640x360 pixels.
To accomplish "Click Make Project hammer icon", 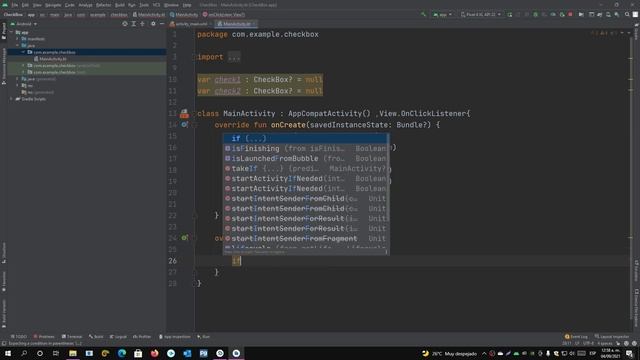I will 423,14.
